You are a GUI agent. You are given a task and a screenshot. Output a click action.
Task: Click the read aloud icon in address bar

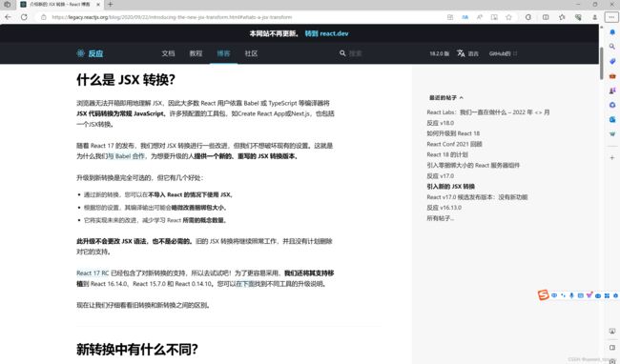point(479,17)
